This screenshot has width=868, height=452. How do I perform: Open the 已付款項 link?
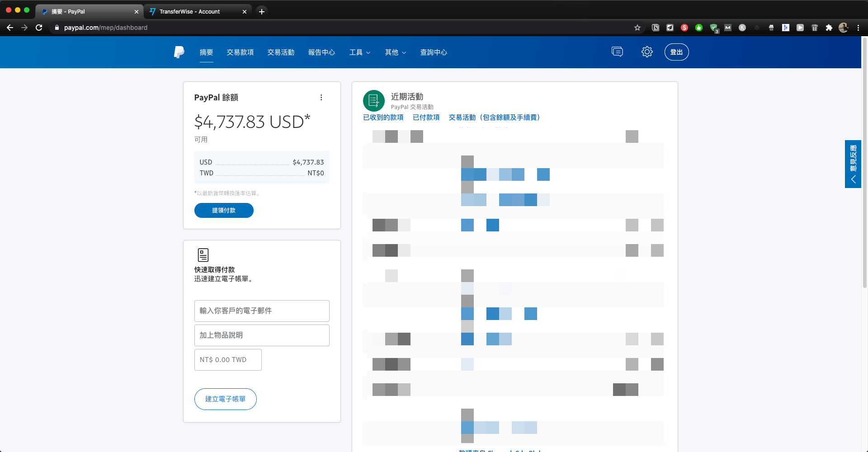pos(426,118)
